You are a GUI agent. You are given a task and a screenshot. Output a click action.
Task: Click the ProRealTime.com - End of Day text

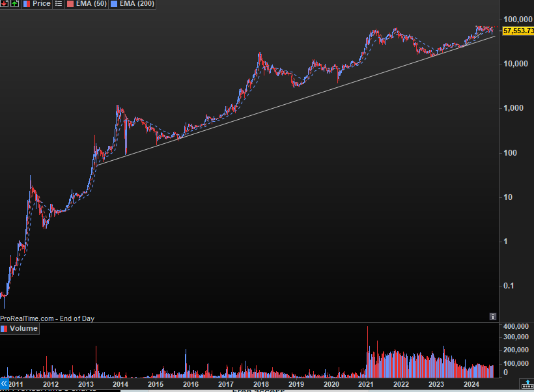(x=47, y=318)
